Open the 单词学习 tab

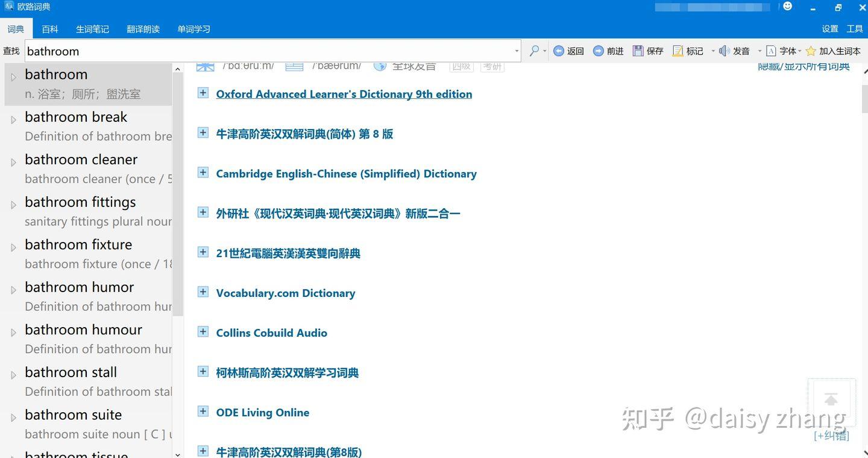(193, 29)
